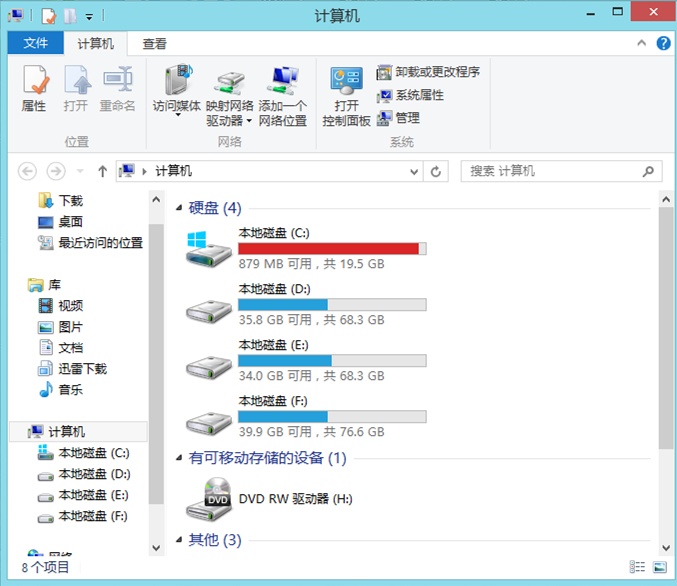Image resolution: width=677 pixels, height=586 pixels.
Task: Go forward with the forward arrow
Action: coord(56,171)
